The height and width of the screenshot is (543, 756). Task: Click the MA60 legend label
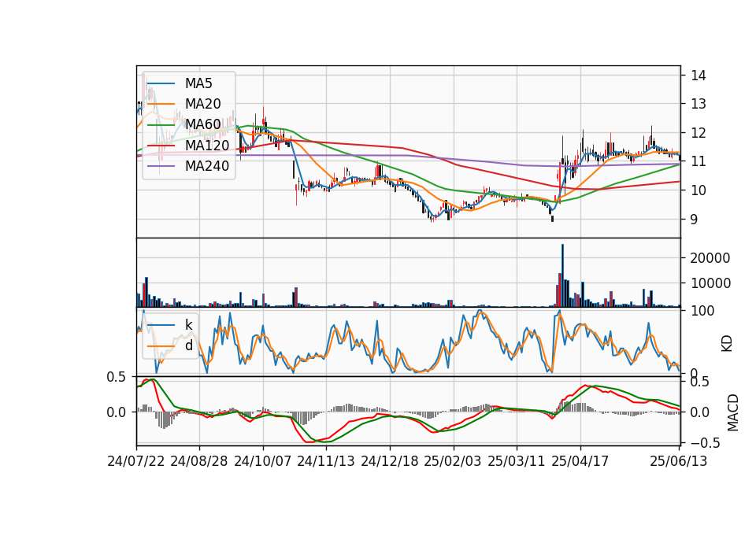202,124
